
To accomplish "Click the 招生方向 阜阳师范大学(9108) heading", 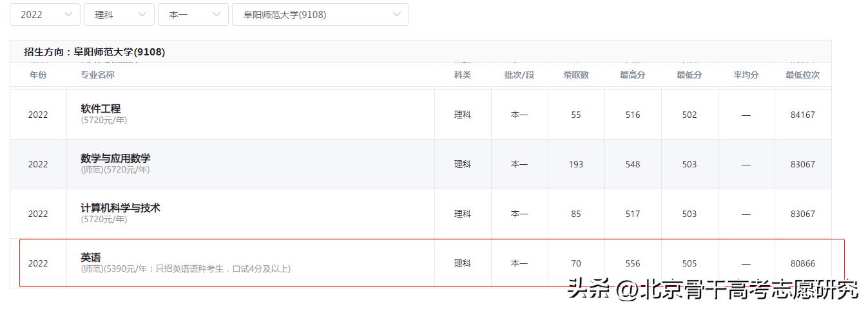I will click(95, 52).
